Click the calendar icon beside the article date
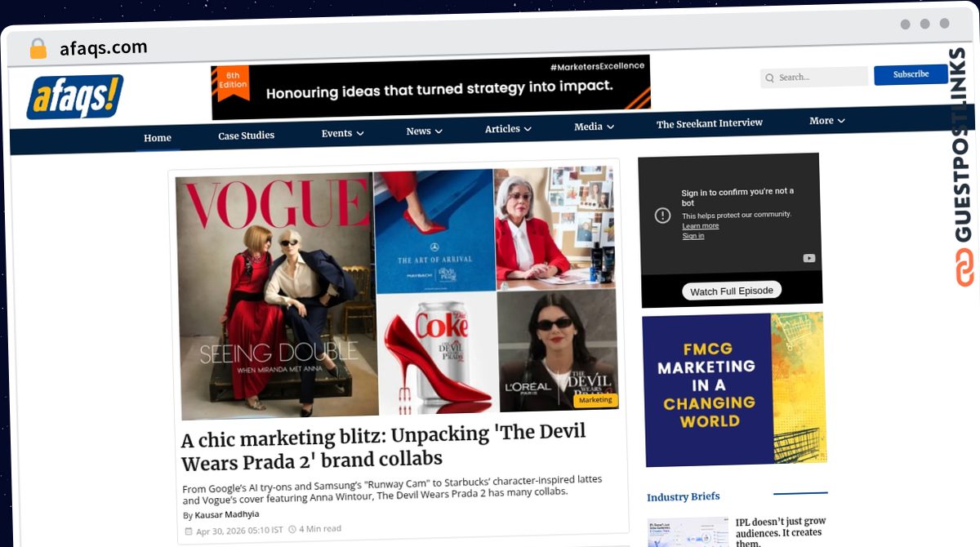 189,531
